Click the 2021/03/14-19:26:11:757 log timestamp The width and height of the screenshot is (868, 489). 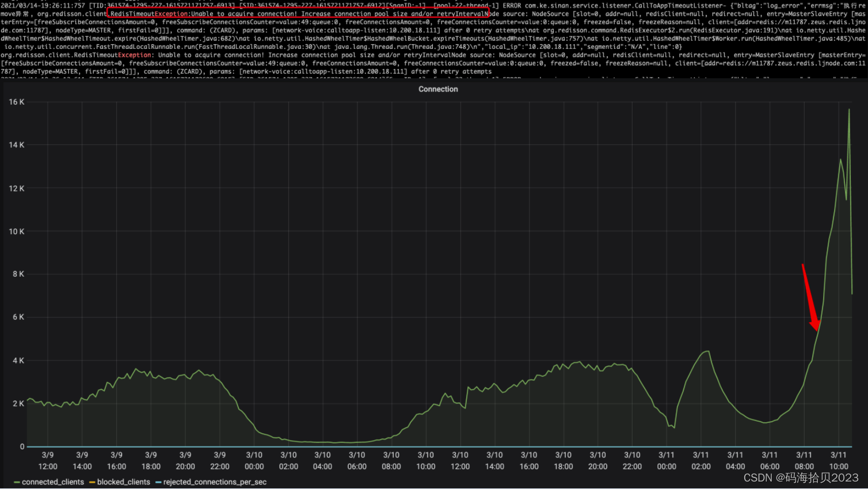click(43, 5)
